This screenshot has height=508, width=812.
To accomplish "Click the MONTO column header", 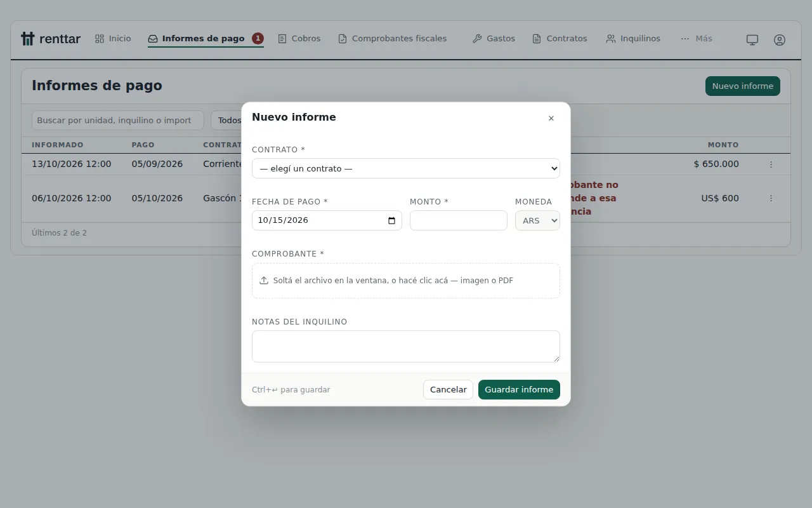I will point(723,145).
